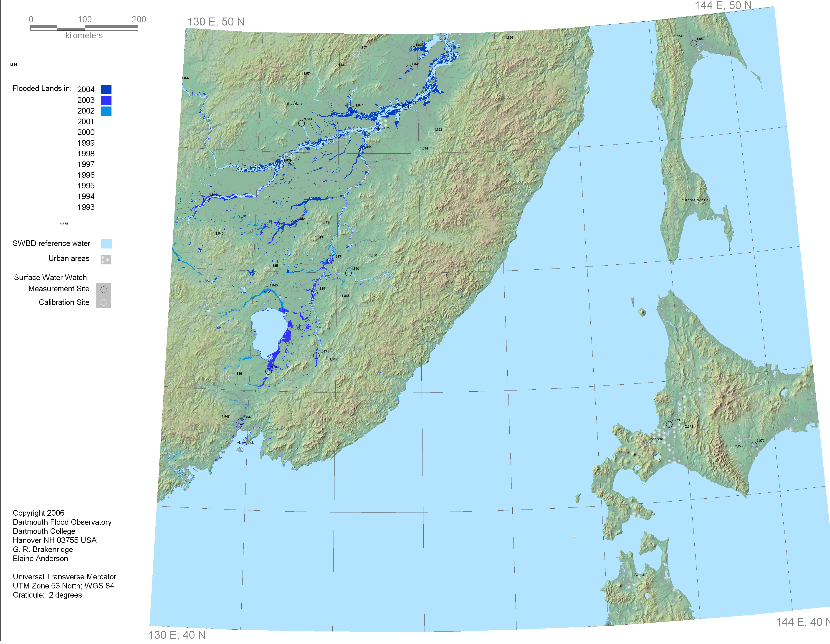Select the measurement circle near Sapporo labeled 2,271

click(669, 424)
